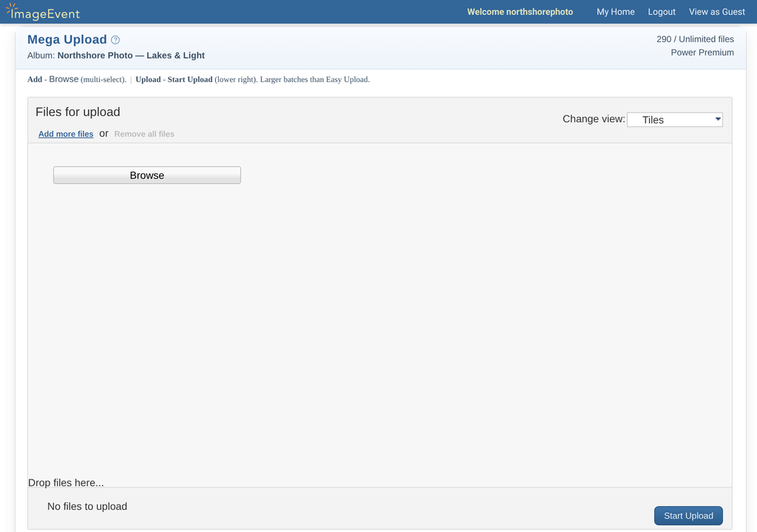
Task: Click the Start Upload button
Action: click(688, 516)
